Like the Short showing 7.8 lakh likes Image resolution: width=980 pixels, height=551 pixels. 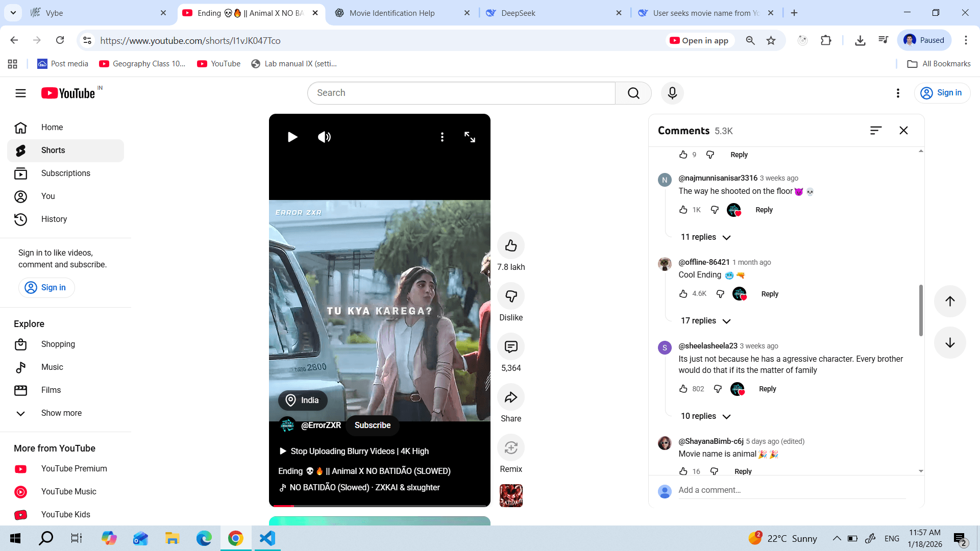click(511, 245)
